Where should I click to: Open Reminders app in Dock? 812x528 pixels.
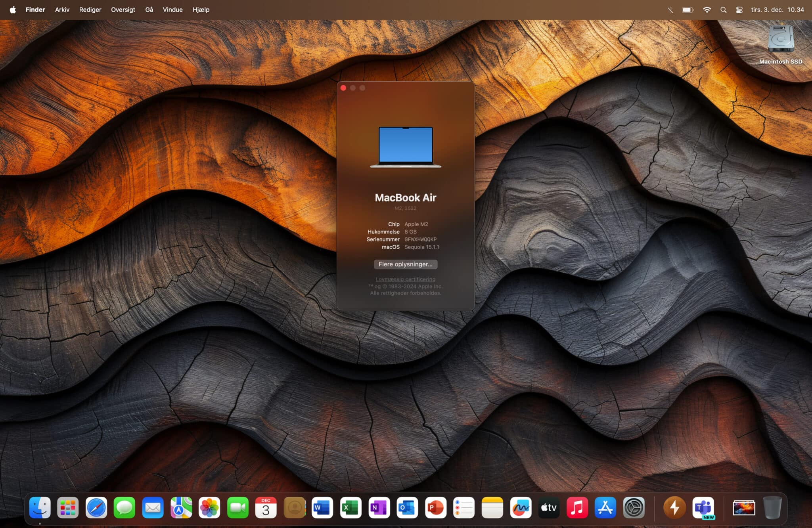464,507
